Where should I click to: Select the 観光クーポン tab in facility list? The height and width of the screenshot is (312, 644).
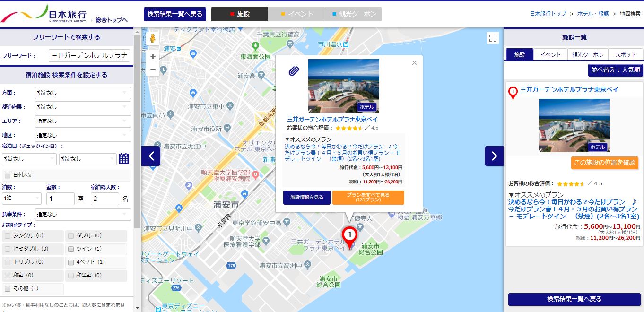click(x=588, y=54)
